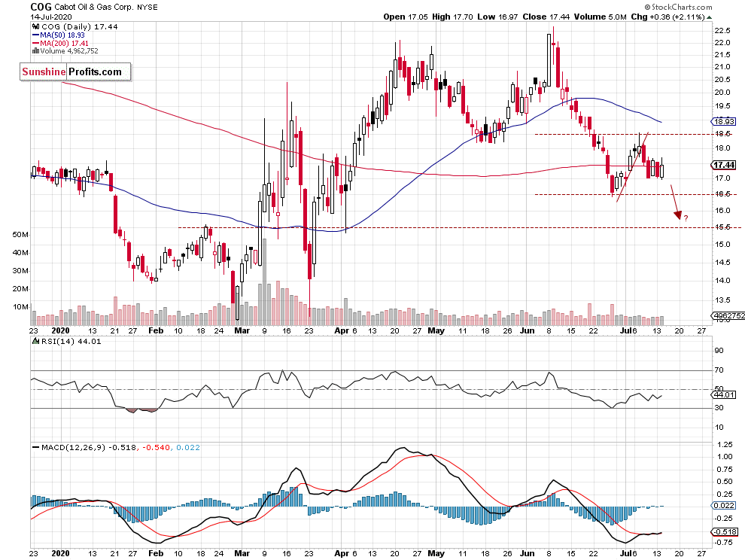Click the green up-arrow change indicator
The width and height of the screenshot is (745, 560).
point(710,17)
